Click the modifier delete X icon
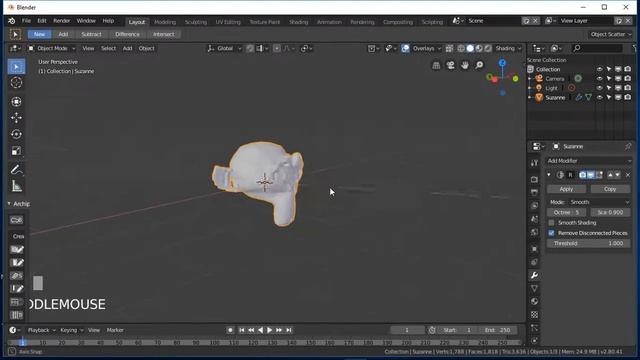640x360 pixels. coord(628,175)
